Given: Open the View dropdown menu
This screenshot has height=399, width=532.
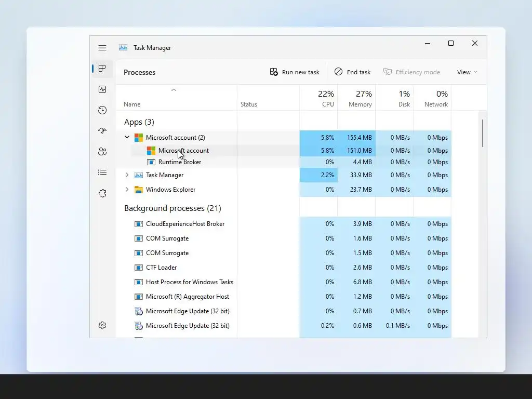Looking at the screenshot, I should (467, 72).
